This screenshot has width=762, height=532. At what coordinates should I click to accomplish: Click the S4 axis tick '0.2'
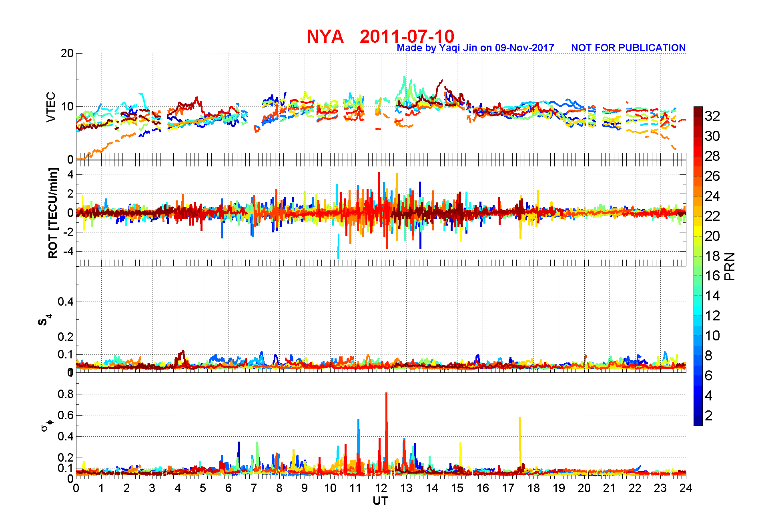(x=66, y=337)
